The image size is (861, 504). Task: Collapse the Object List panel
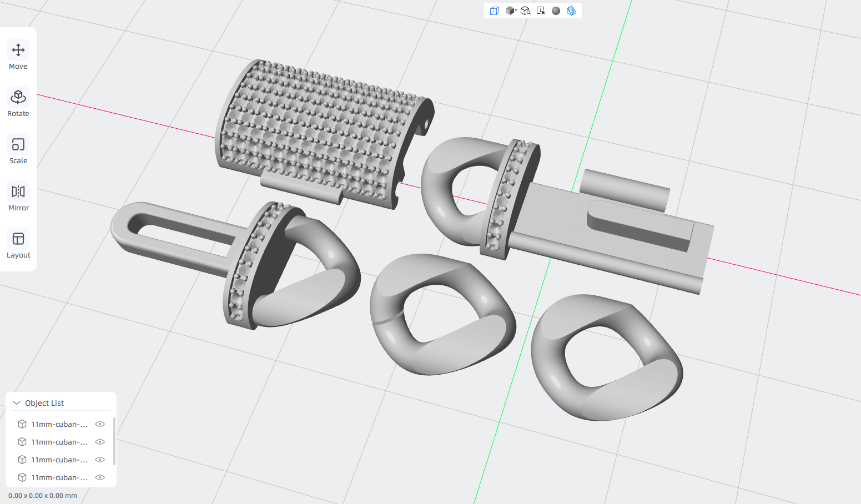pyautogui.click(x=17, y=403)
